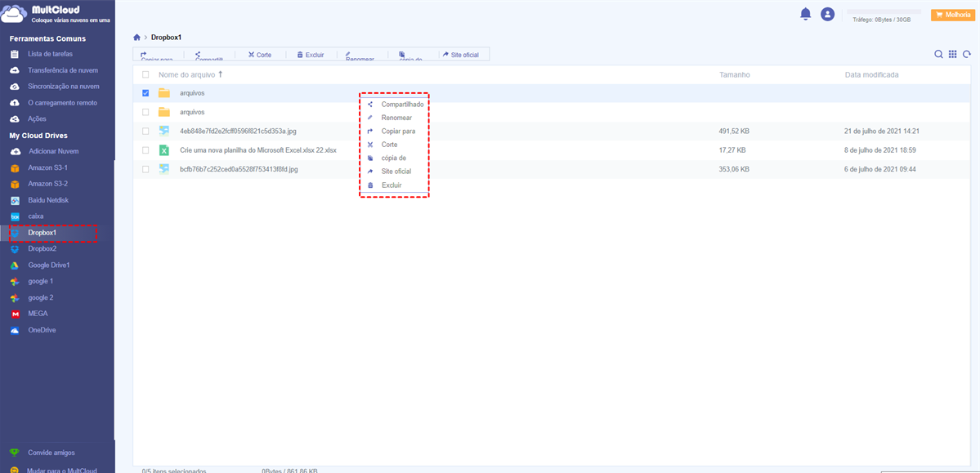Click Corte in the top toolbar

point(260,55)
